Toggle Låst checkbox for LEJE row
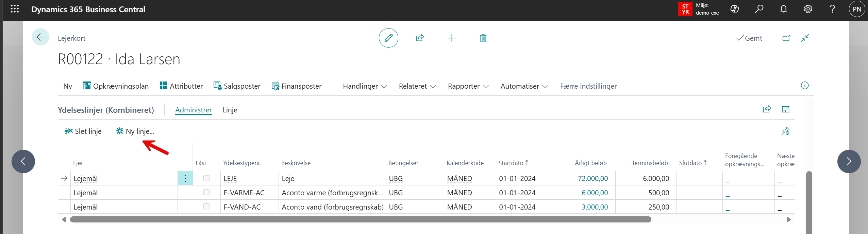Screen dimensions: 868x234 [206, 178]
